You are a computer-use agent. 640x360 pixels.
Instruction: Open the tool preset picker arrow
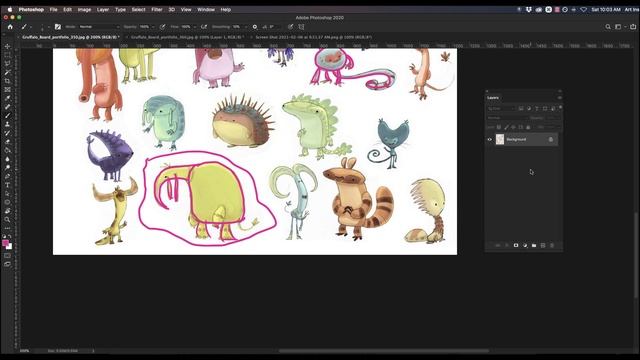[31, 27]
